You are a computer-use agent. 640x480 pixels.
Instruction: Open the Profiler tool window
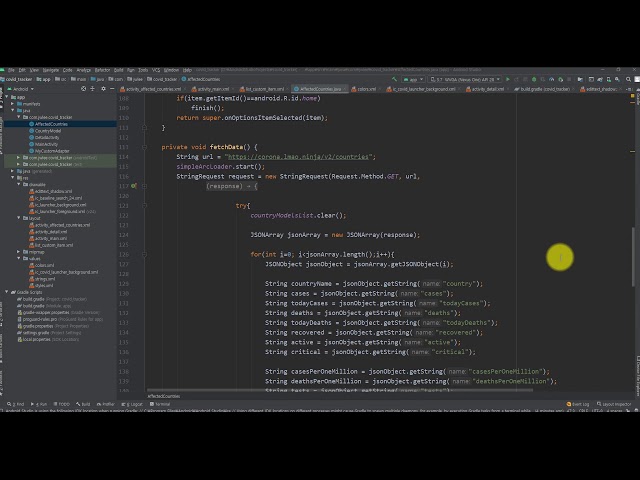click(106, 404)
